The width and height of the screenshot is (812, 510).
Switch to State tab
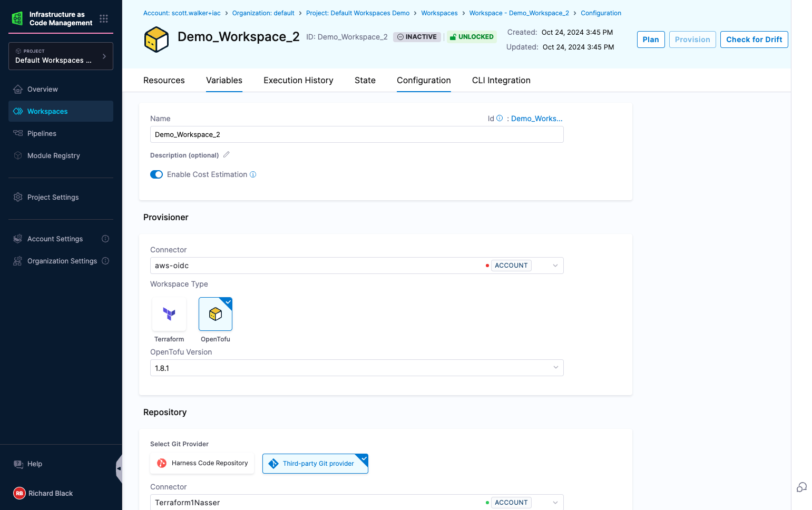[x=365, y=80]
